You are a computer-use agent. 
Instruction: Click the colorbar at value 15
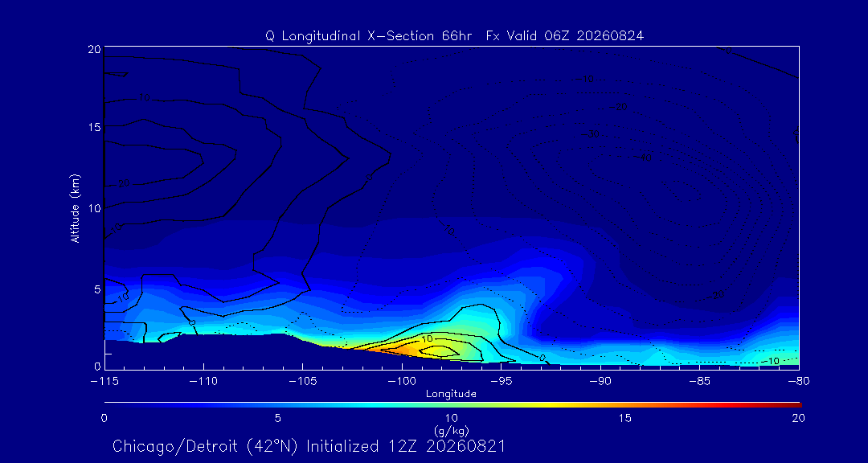point(625,405)
